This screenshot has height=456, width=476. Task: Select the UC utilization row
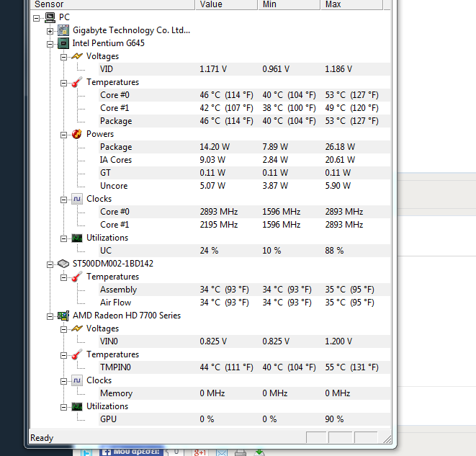click(x=244, y=251)
